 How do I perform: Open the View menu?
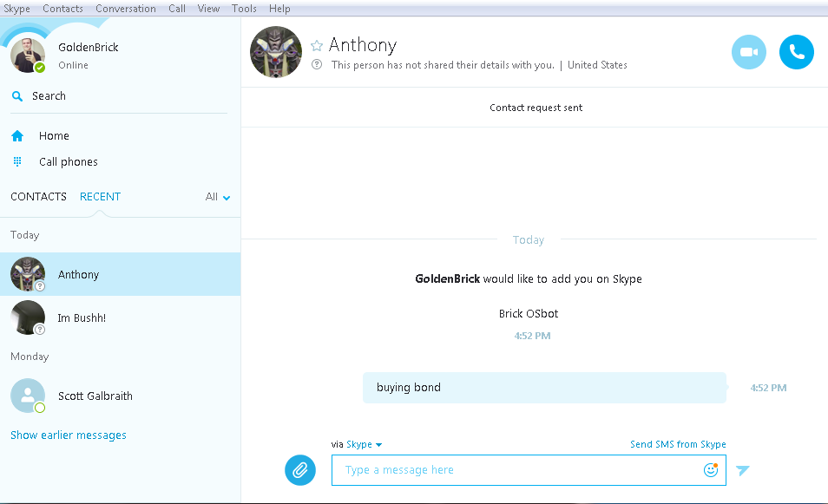[208, 9]
